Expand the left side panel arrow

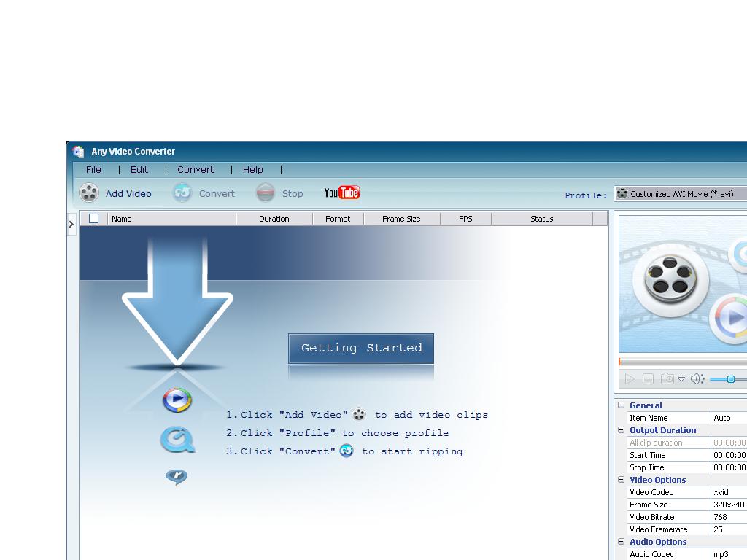(x=71, y=224)
